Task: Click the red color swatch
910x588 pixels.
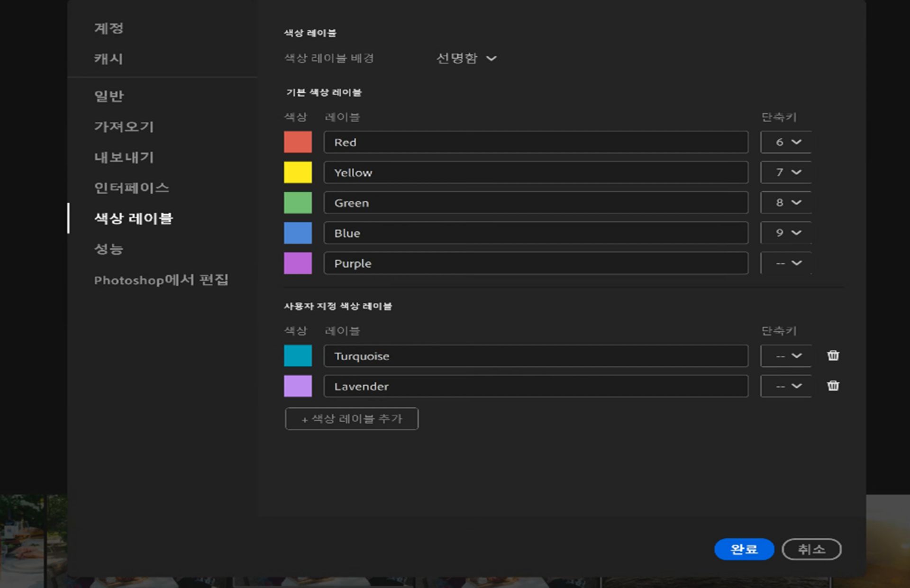Action: tap(298, 142)
